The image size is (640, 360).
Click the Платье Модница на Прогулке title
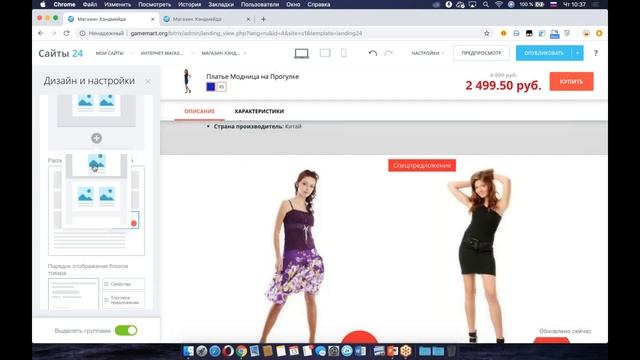252,76
